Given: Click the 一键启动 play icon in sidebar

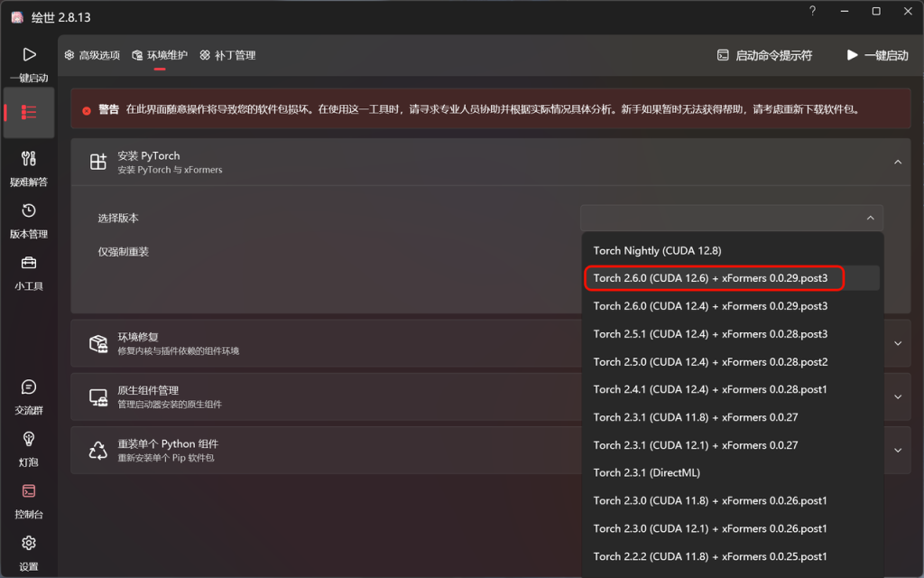Looking at the screenshot, I should click(x=29, y=55).
